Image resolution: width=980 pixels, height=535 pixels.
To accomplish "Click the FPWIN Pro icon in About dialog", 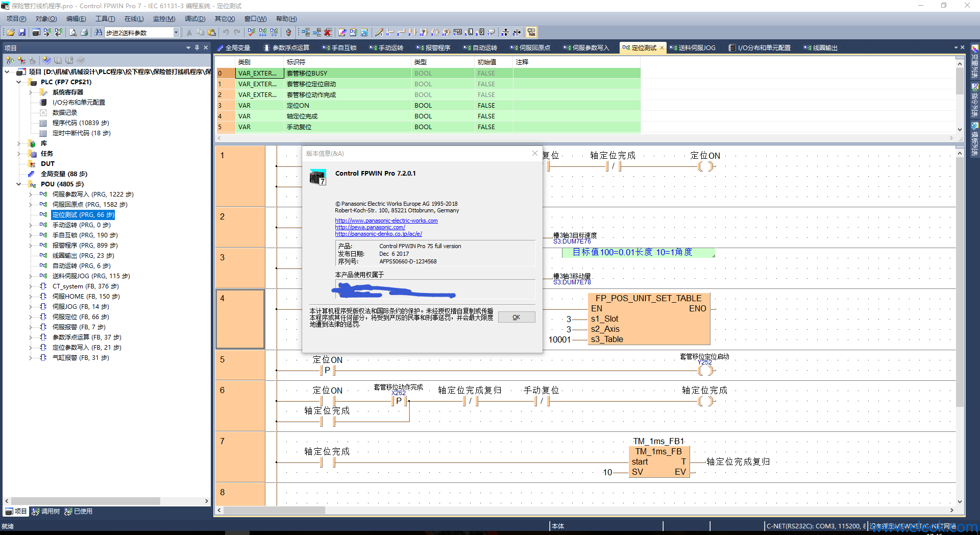I will tap(317, 177).
